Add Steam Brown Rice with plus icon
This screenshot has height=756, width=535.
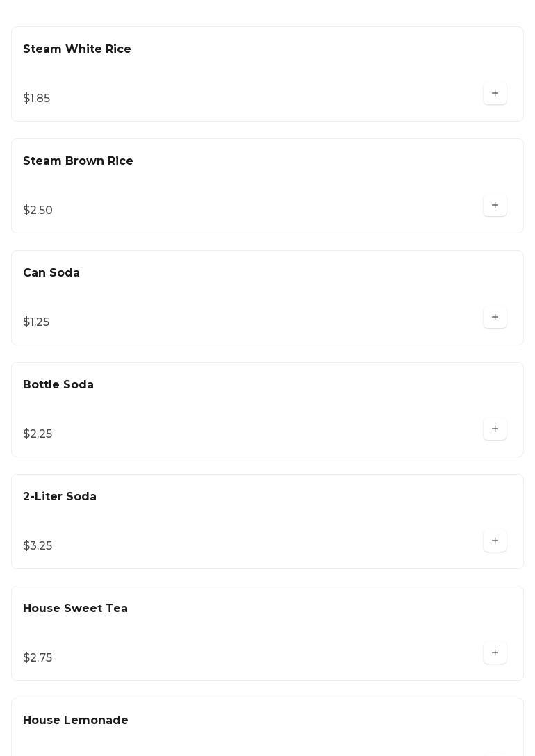point(495,206)
